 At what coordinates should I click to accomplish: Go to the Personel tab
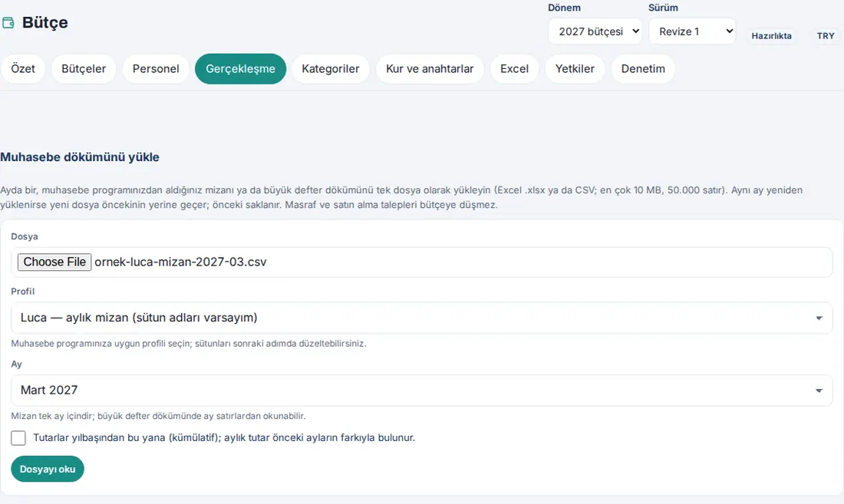(x=156, y=69)
